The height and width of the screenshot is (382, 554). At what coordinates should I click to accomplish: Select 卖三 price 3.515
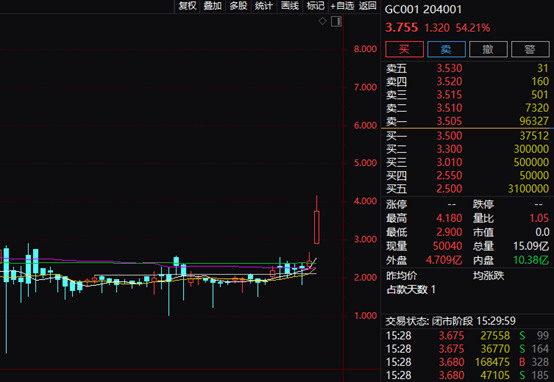pyautogui.click(x=449, y=95)
